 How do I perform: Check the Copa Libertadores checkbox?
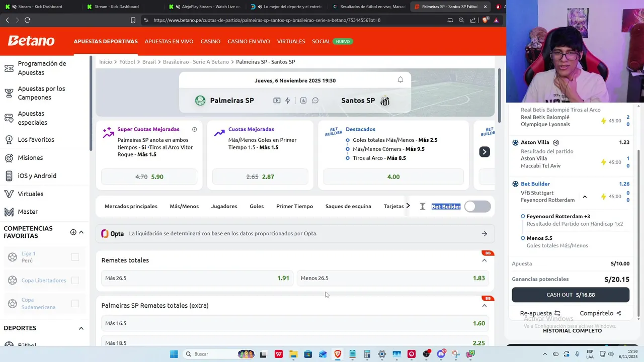[75, 281]
